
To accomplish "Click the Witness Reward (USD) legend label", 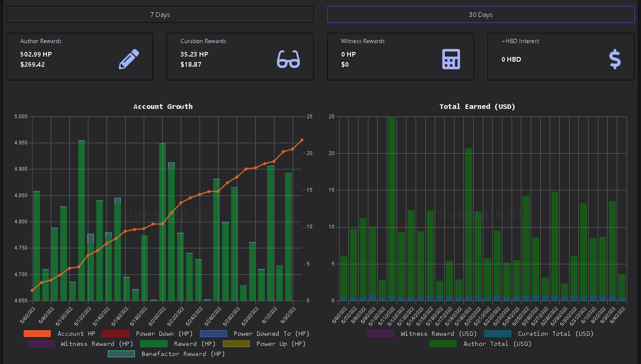I will click(439, 334).
